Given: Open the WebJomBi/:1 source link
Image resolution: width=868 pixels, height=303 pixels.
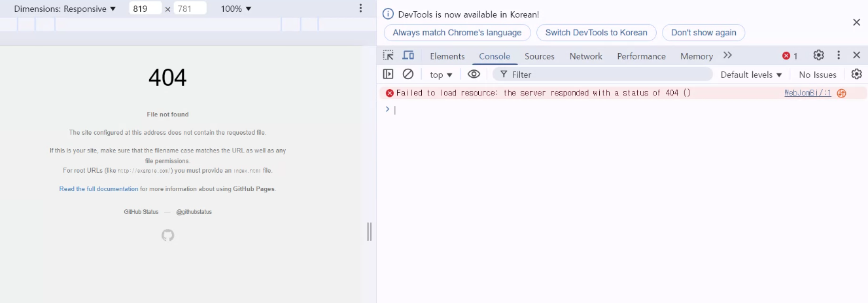Looking at the screenshot, I should pos(808,93).
